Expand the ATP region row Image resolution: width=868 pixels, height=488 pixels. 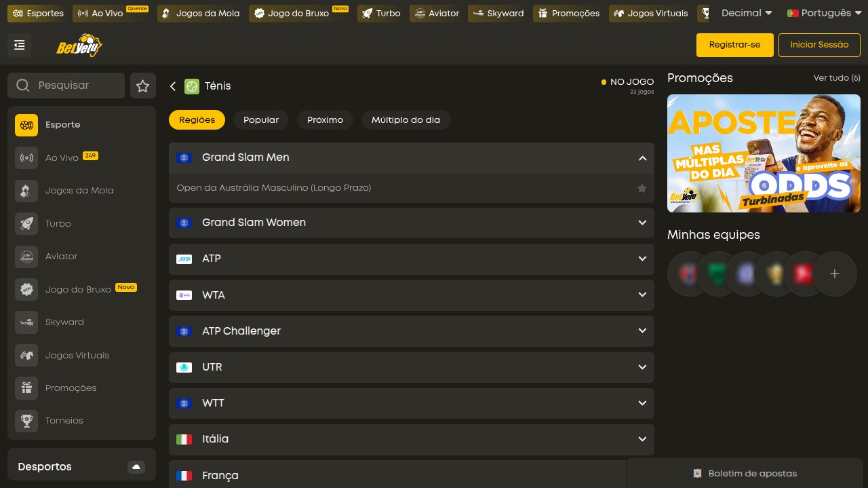(412, 259)
